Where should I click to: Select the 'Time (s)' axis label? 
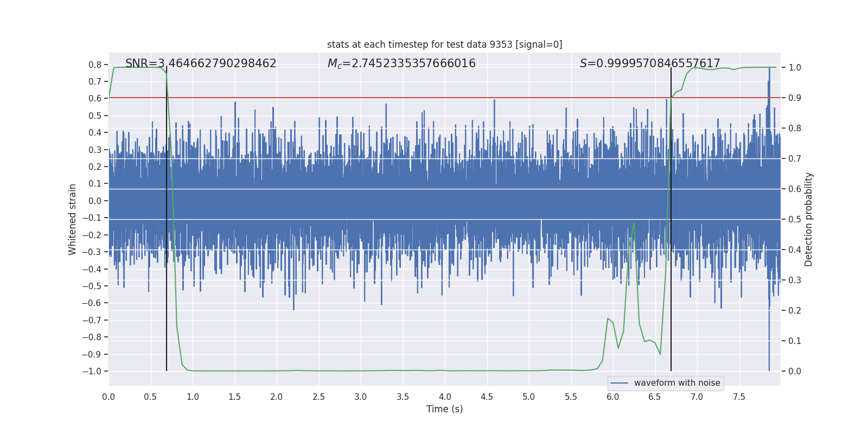(x=445, y=409)
